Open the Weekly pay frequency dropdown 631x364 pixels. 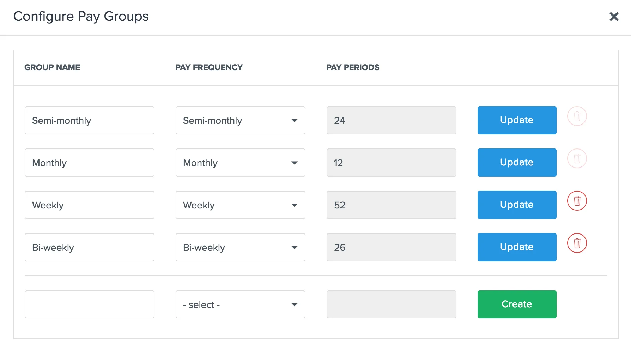pyautogui.click(x=240, y=205)
